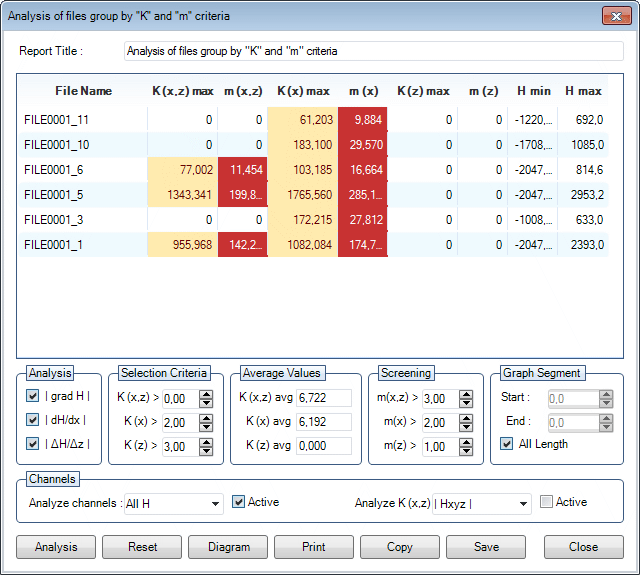Image resolution: width=640 pixels, height=575 pixels.
Task: Print the analysis report
Action: click(314, 547)
